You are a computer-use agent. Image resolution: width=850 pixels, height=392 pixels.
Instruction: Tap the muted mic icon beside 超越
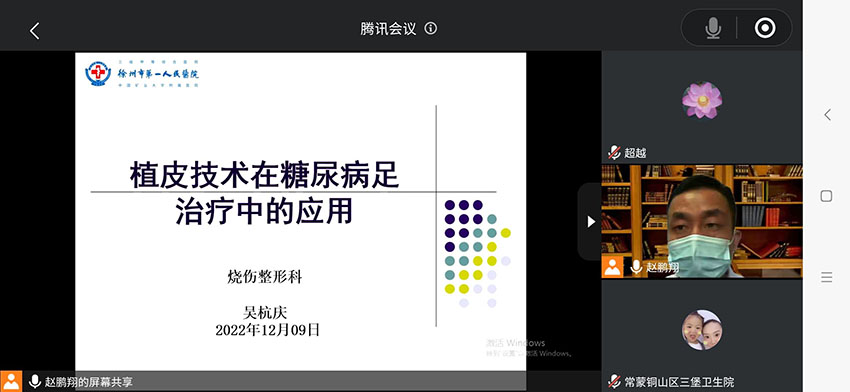[x=614, y=153]
